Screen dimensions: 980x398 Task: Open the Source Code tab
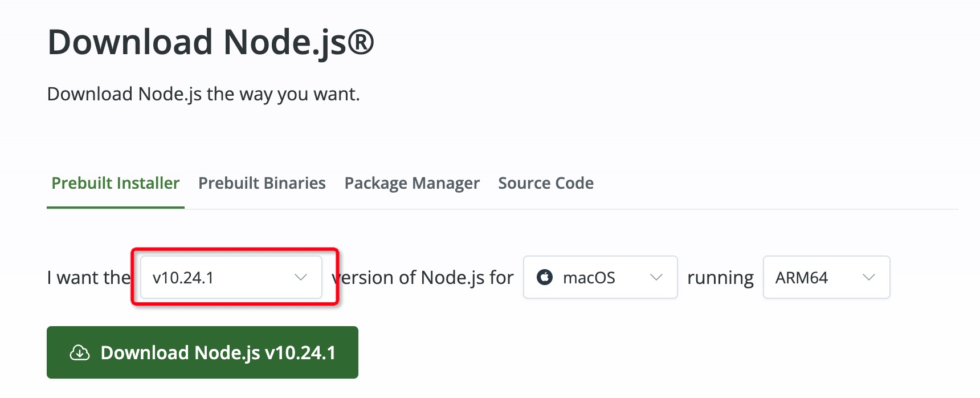click(x=545, y=183)
